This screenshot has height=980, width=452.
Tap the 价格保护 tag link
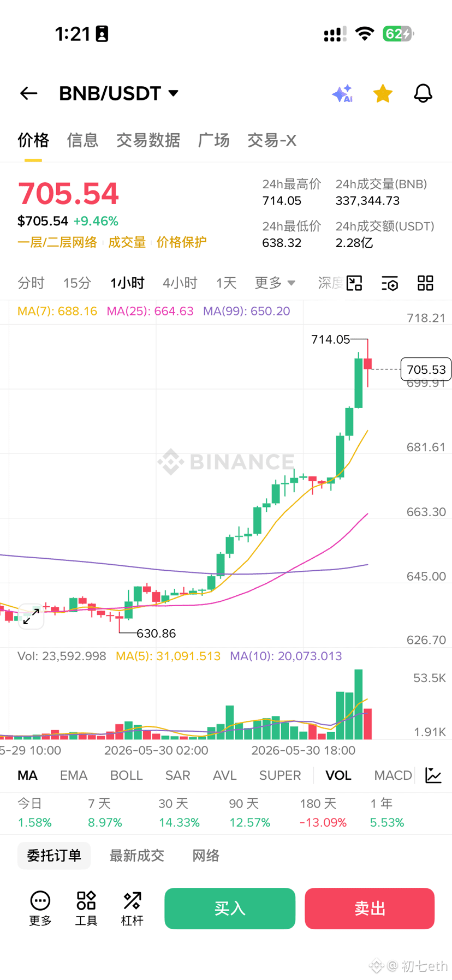[x=181, y=242]
